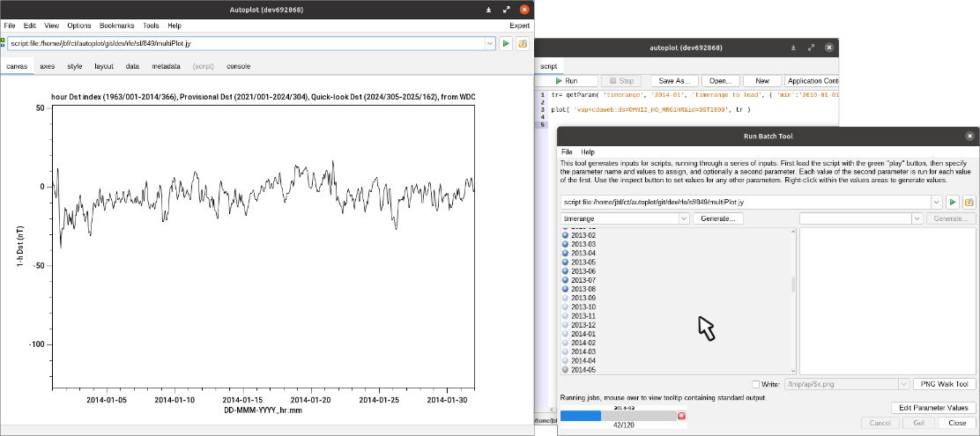Click the Save As... button
The width and height of the screenshot is (980, 436).
tap(674, 80)
